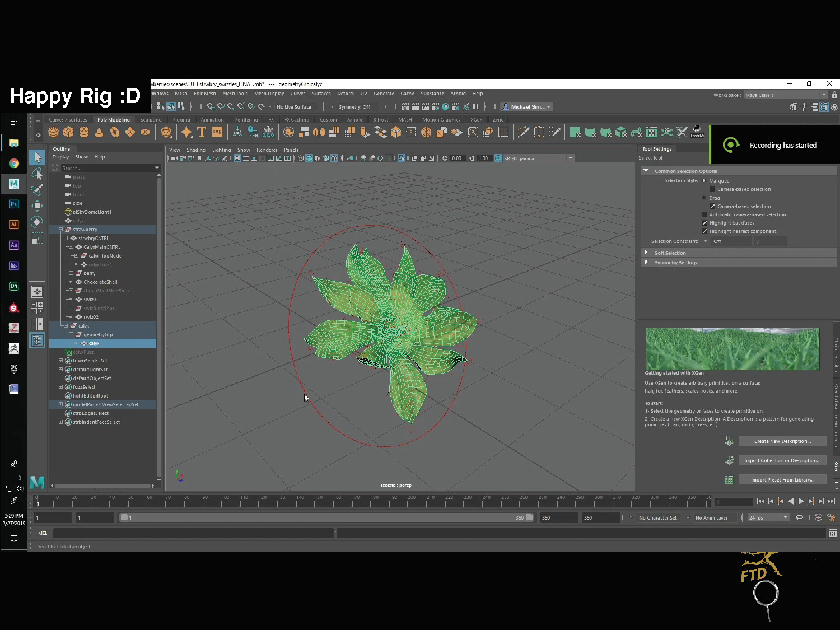Open the 24 fps frame rate dropdown

pyautogui.click(x=768, y=517)
